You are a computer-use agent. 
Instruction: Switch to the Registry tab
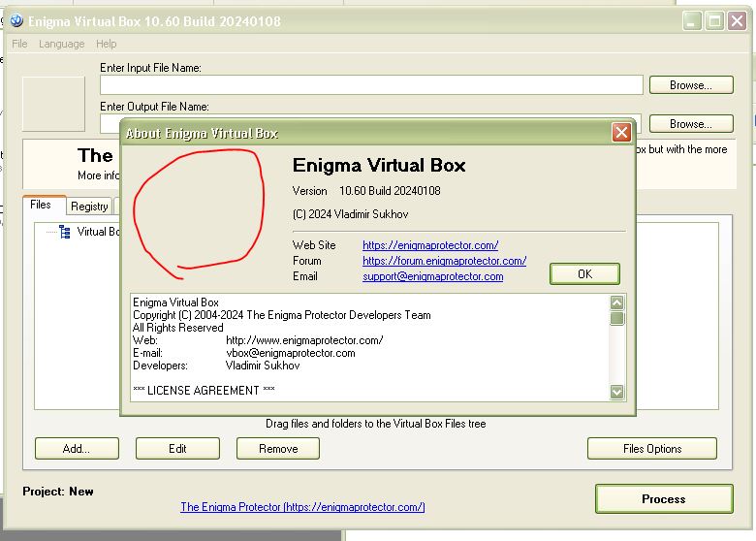pyautogui.click(x=89, y=207)
